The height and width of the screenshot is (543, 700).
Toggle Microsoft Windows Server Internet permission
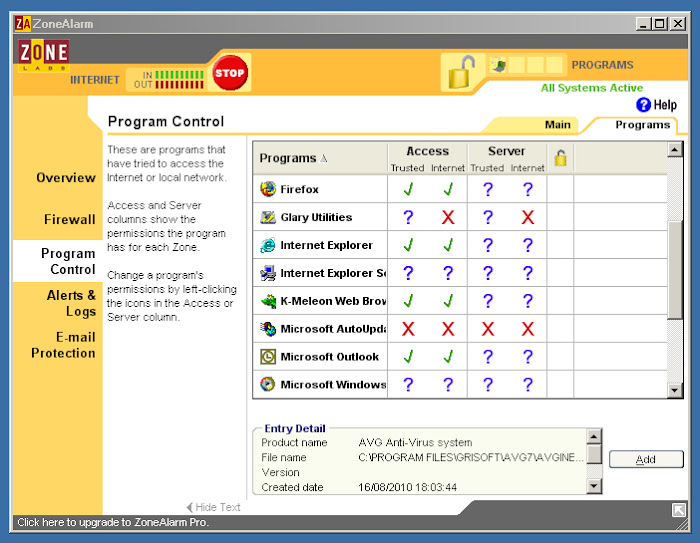click(x=528, y=384)
